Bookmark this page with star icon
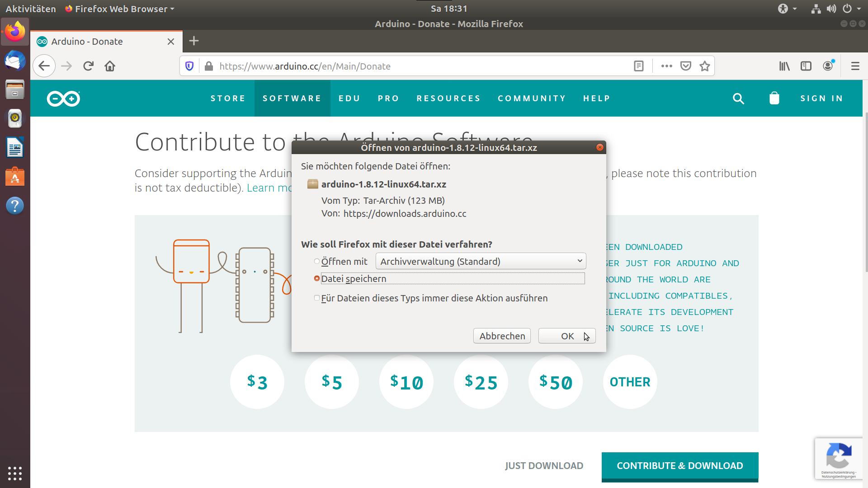 pos(705,66)
